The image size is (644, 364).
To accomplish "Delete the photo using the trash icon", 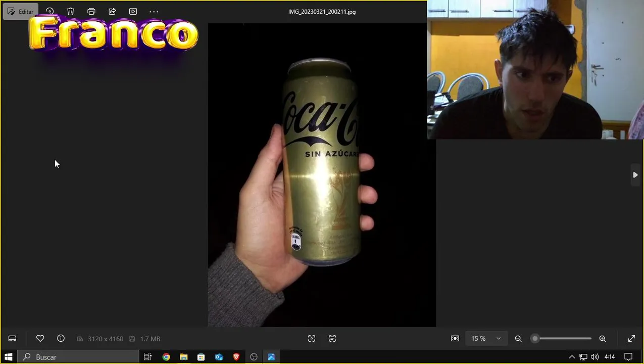I will click(x=70, y=11).
